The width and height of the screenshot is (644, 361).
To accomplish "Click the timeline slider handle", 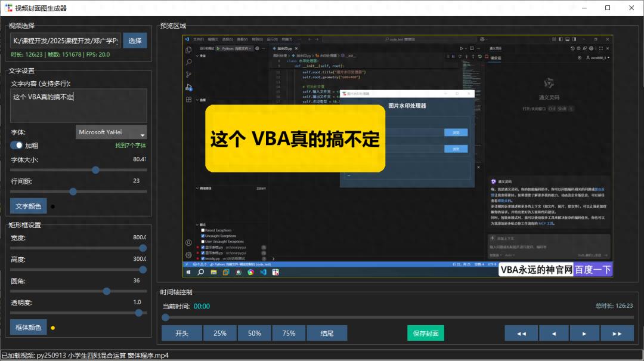I will click(166, 317).
